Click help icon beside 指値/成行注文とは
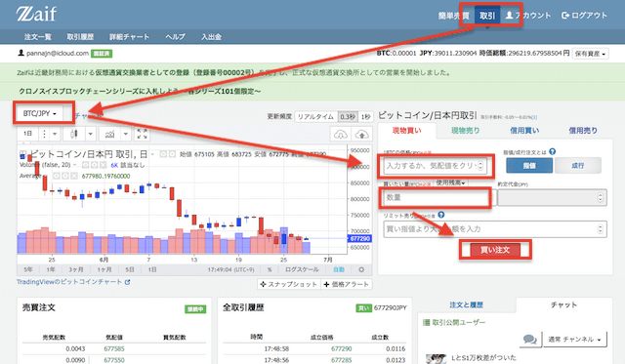The height and width of the screenshot is (364, 625). tap(552, 151)
